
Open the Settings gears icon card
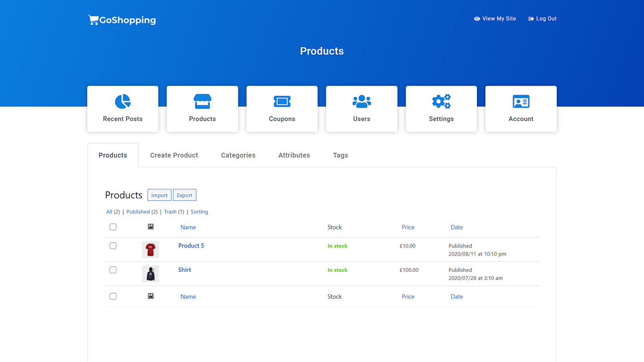pyautogui.click(x=441, y=109)
